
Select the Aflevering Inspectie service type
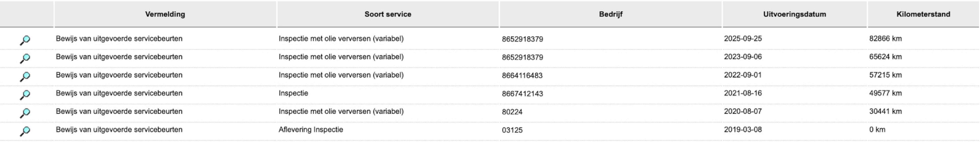coord(310,129)
